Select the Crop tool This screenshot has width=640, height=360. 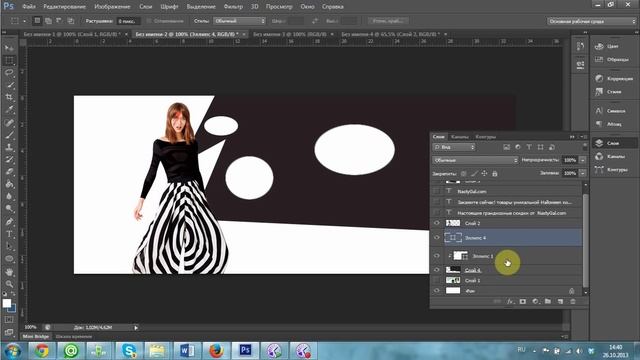[x=9, y=97]
